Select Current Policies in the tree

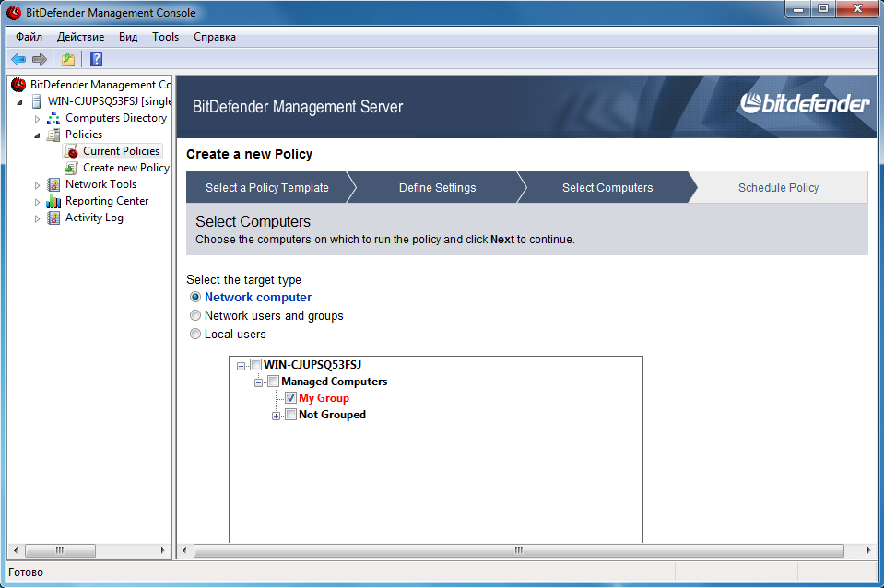pyautogui.click(x=121, y=151)
